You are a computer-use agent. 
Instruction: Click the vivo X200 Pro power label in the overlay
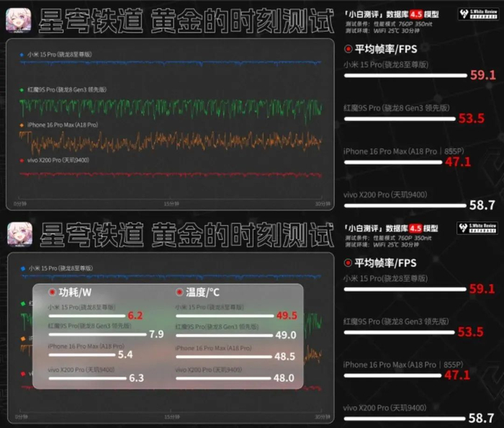point(81,370)
